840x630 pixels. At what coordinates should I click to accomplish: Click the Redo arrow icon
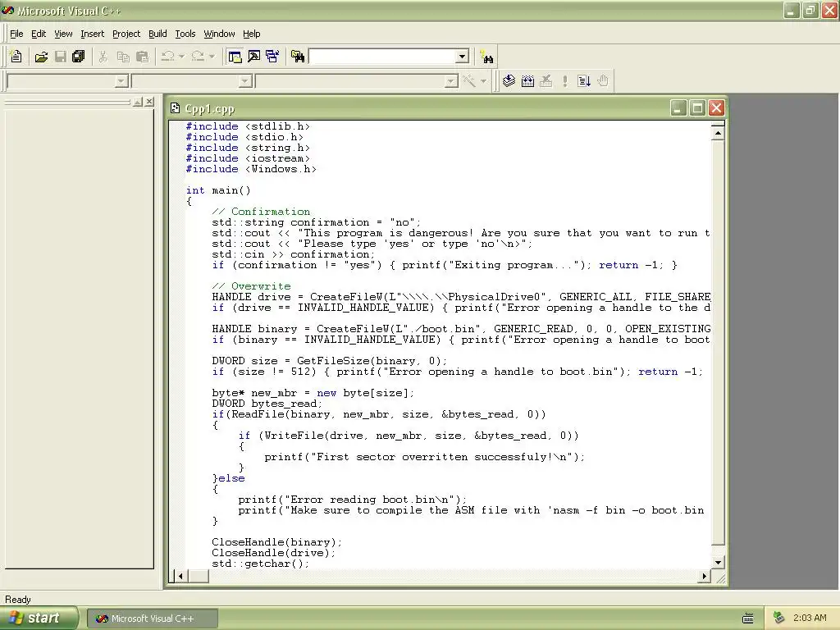(x=198, y=57)
